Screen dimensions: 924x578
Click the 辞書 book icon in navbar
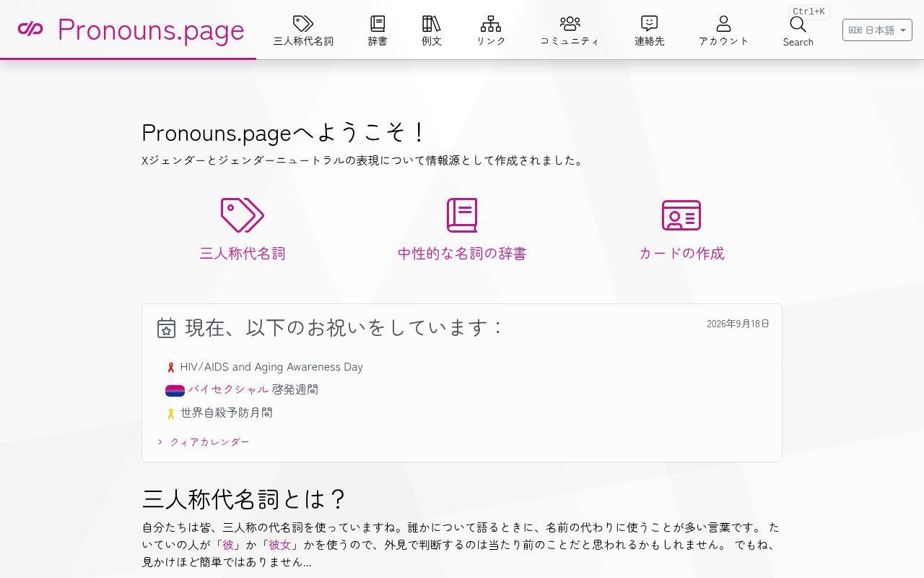[x=378, y=23]
